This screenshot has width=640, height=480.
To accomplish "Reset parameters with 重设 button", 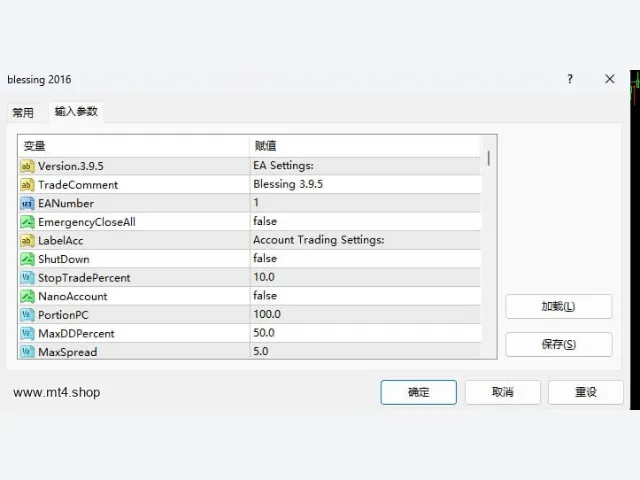I will click(586, 392).
